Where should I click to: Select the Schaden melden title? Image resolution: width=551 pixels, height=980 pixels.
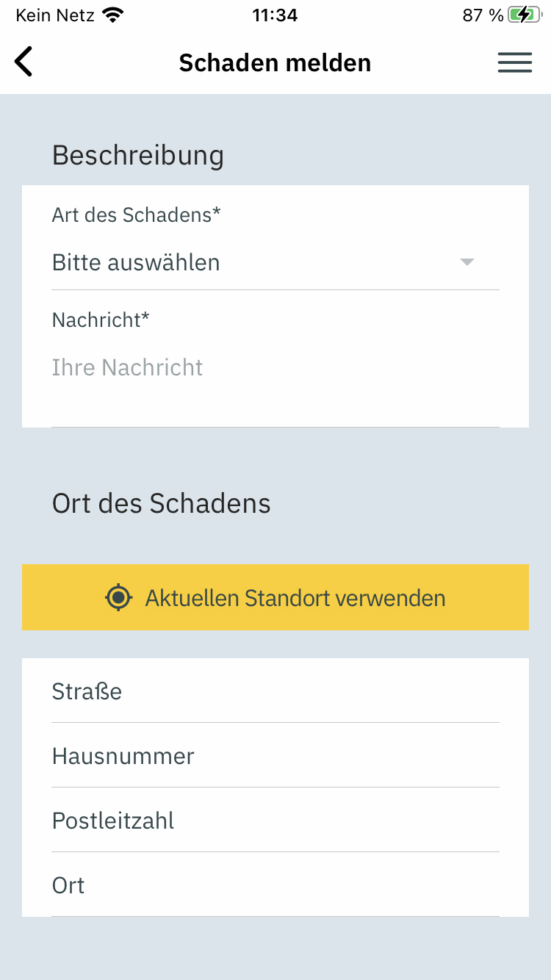pos(275,62)
